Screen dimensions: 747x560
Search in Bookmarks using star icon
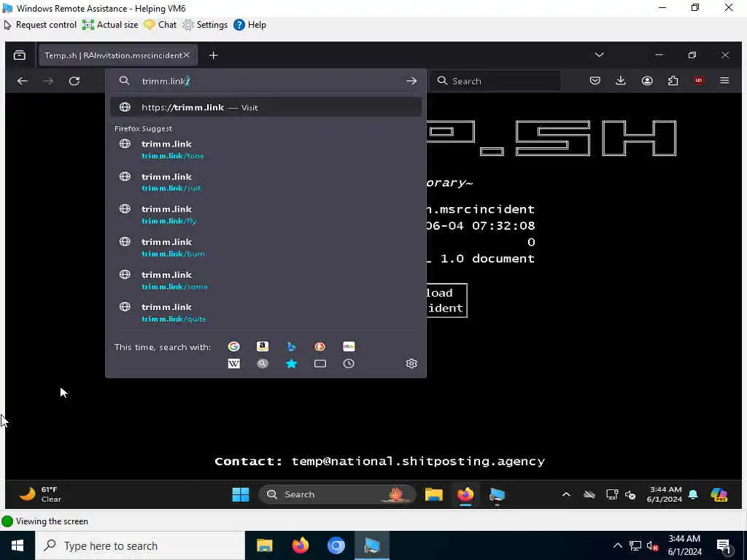(x=292, y=364)
